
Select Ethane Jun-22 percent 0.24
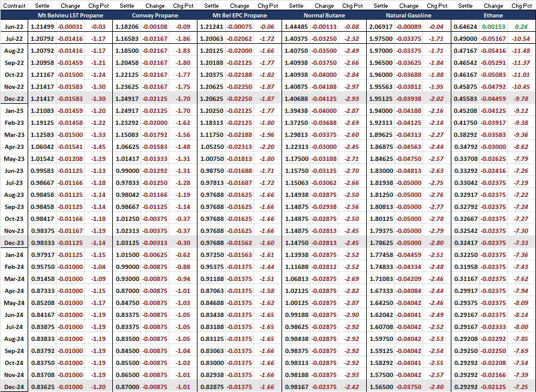522,26
